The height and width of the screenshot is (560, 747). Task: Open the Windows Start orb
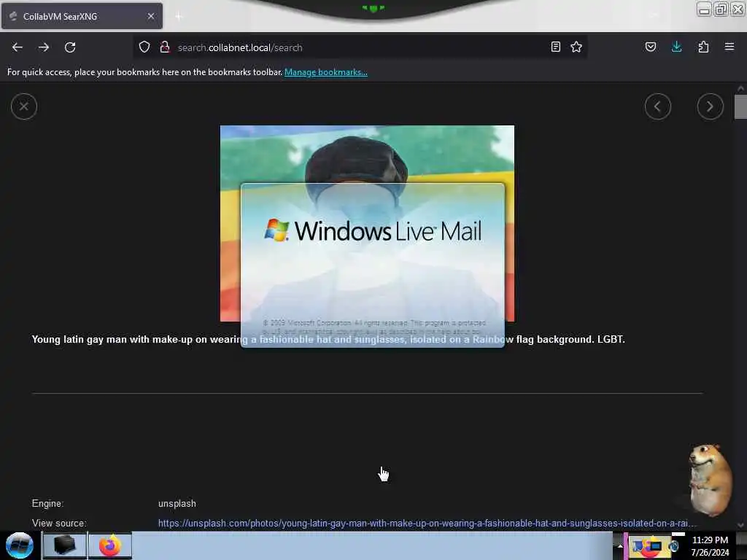(20, 545)
